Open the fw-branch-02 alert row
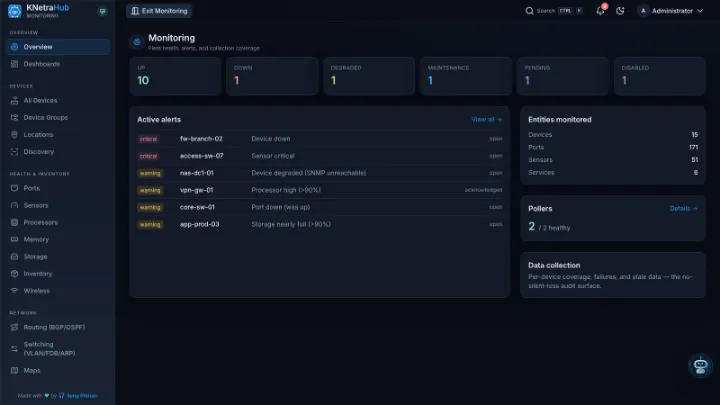The width and height of the screenshot is (720, 405). click(320, 139)
